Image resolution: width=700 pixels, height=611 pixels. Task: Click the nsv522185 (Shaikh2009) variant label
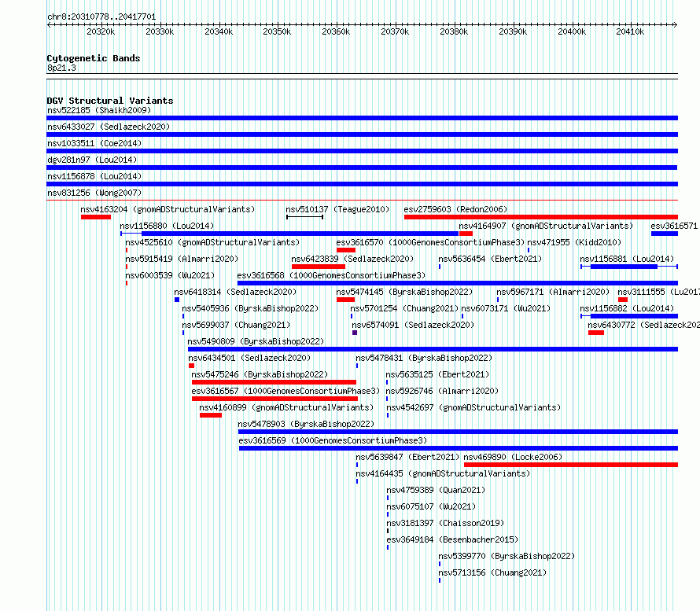coord(99,110)
